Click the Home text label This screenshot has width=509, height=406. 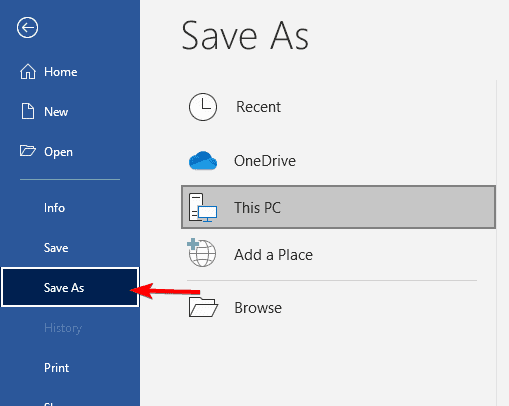pos(61,72)
